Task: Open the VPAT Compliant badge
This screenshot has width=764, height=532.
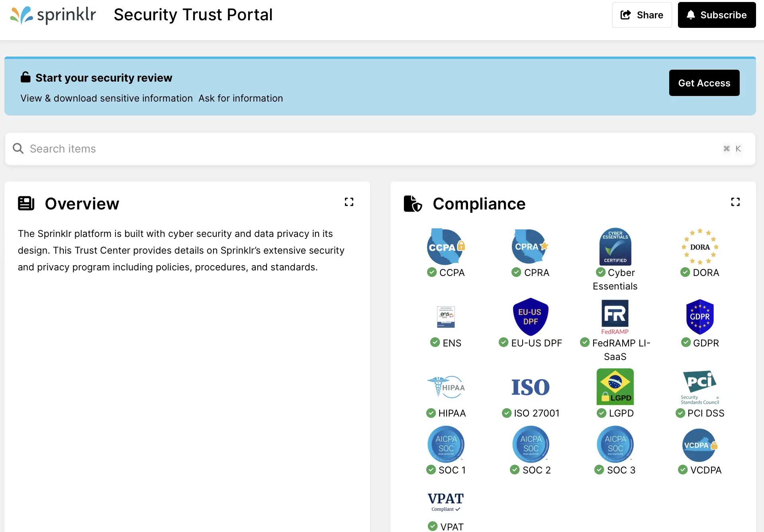Action: coord(446,502)
